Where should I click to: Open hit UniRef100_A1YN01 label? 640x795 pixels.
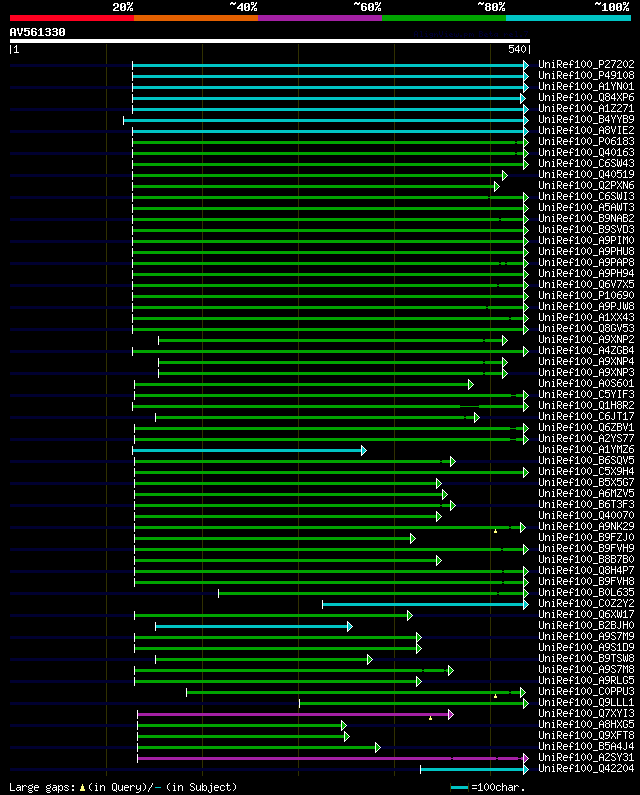586,87
